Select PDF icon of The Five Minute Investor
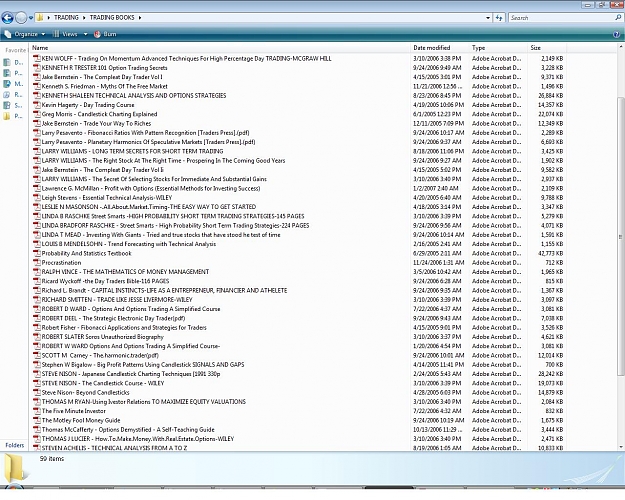 point(37,411)
